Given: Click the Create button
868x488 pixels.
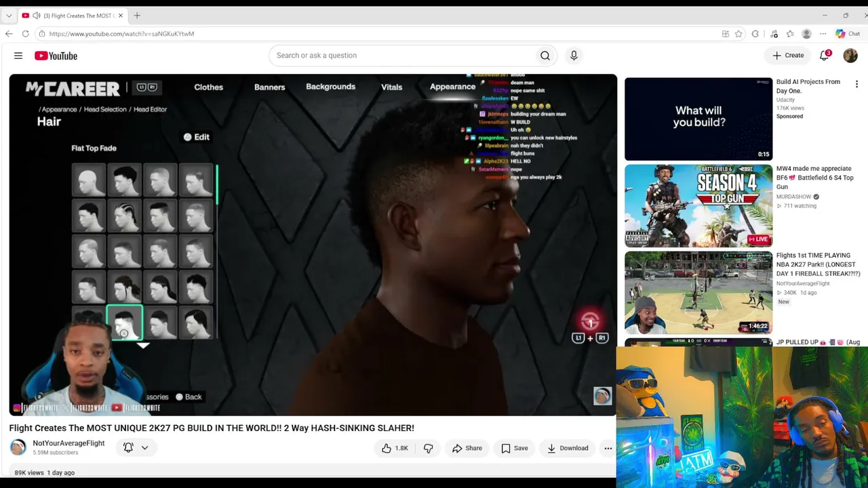Looking at the screenshot, I should 788,56.
